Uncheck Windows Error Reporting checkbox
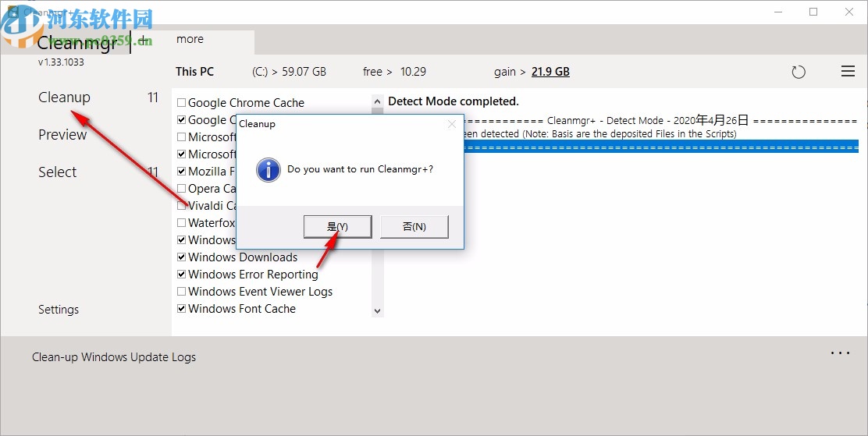The width and height of the screenshot is (868, 436). pyautogui.click(x=182, y=275)
